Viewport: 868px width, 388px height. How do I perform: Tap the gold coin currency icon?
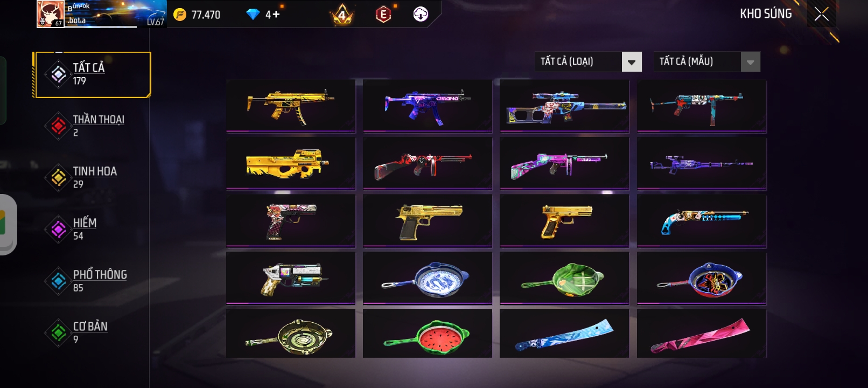coord(180,15)
